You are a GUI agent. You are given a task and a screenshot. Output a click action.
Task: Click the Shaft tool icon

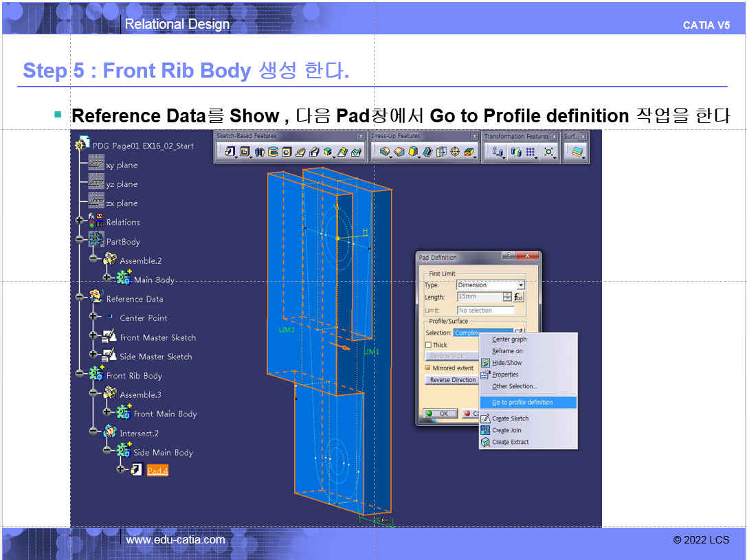(x=260, y=152)
